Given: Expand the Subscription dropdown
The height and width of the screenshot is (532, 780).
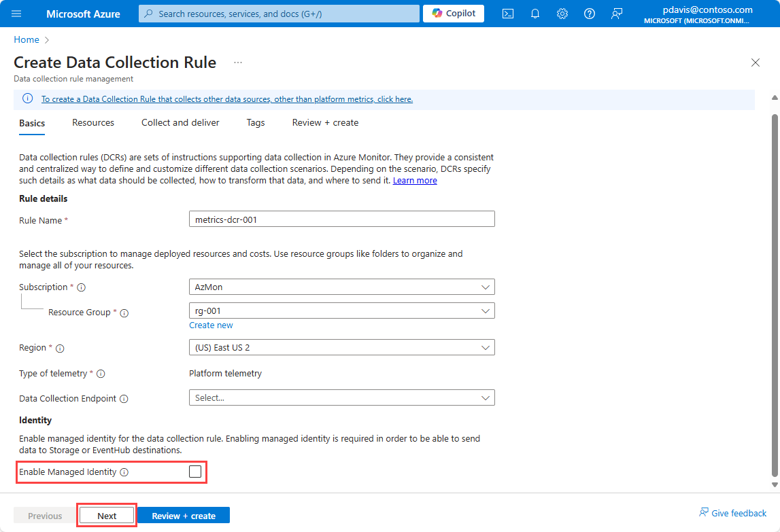Looking at the screenshot, I should (341, 287).
